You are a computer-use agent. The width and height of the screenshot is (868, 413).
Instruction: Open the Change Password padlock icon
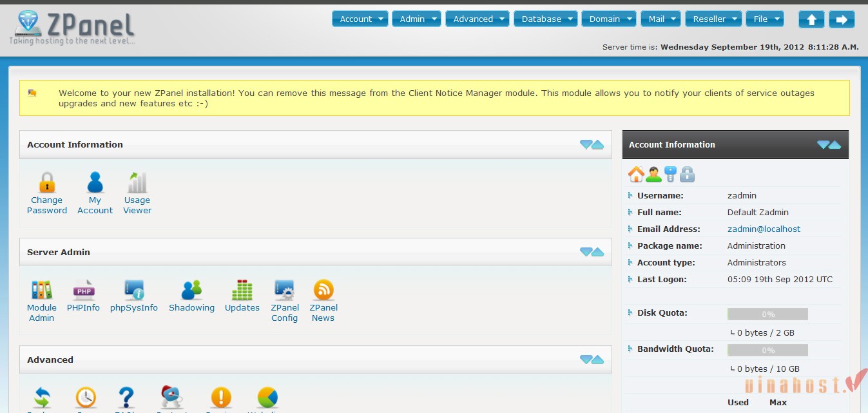pos(47,182)
